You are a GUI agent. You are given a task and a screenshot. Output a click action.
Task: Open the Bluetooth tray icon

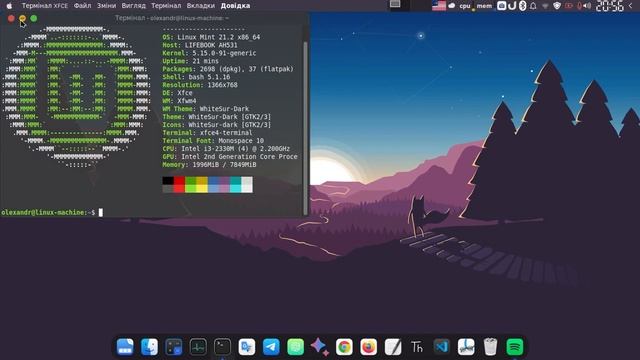(x=522, y=6)
